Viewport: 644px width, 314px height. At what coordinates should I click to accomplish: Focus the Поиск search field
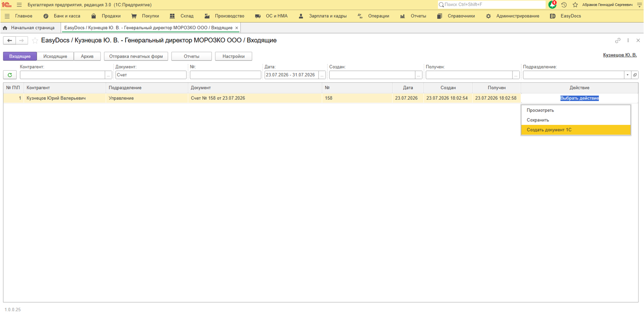491,5
